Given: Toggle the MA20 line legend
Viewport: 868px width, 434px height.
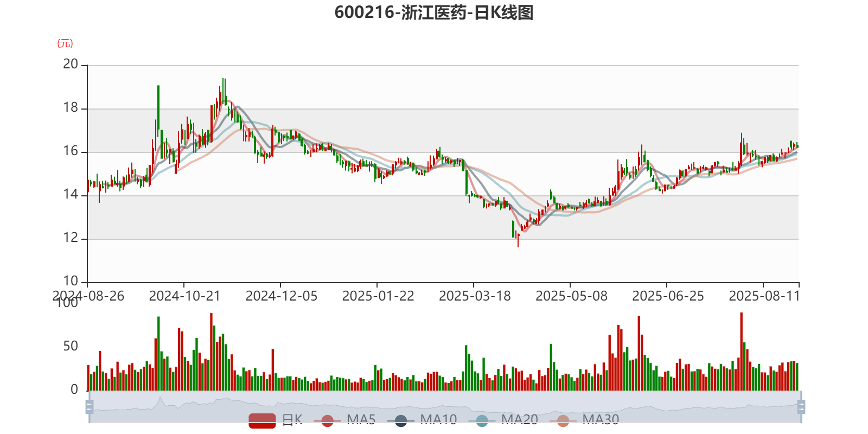Looking at the screenshot, I should tap(503, 420).
